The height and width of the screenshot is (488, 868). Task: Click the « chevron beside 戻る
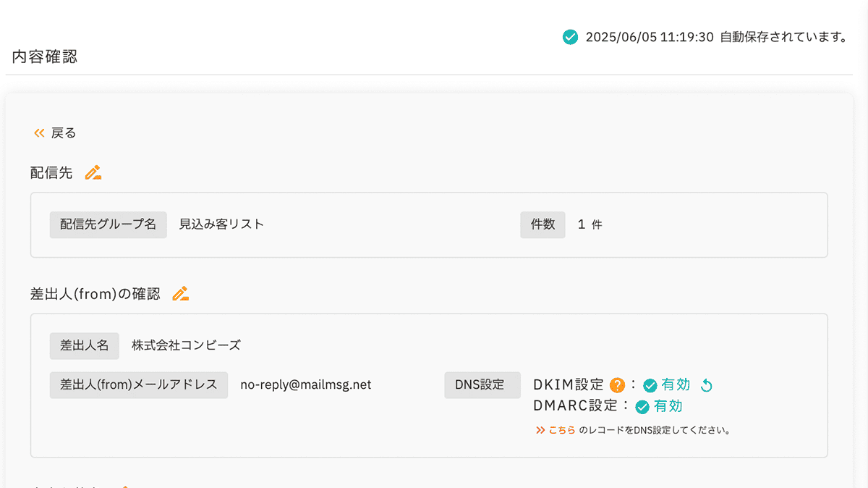[38, 132]
